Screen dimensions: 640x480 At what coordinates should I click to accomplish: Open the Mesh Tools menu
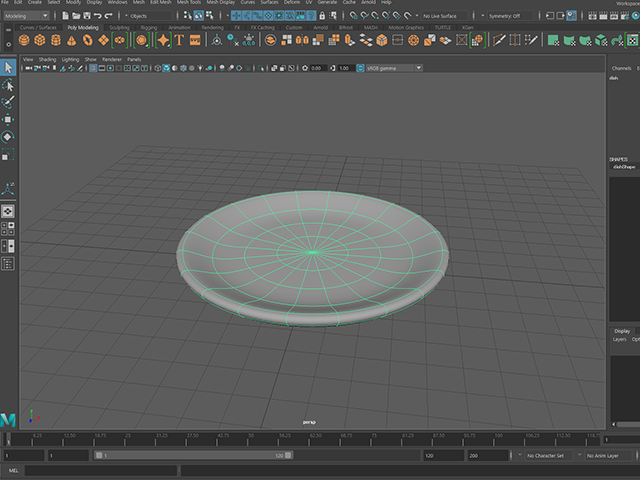pos(189,2)
